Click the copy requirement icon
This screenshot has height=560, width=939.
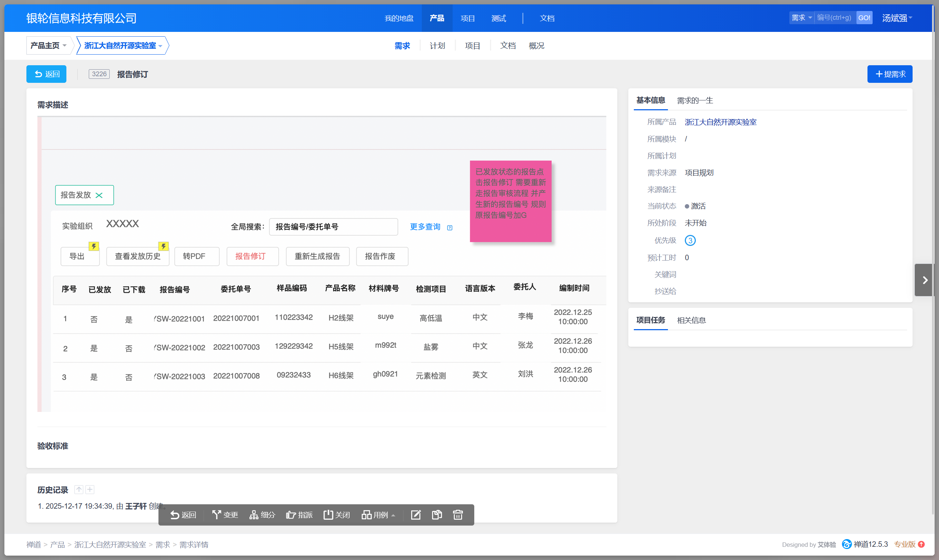pos(436,515)
